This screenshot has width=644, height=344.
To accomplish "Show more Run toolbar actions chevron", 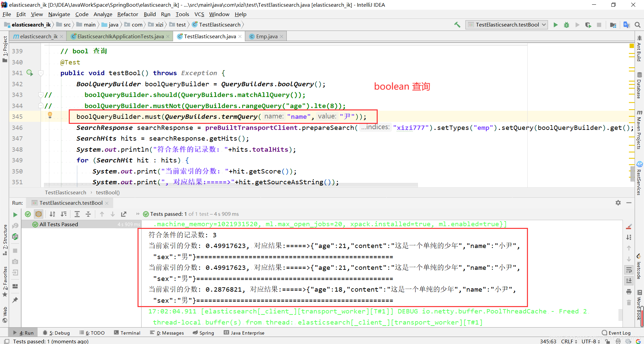I will (138, 214).
